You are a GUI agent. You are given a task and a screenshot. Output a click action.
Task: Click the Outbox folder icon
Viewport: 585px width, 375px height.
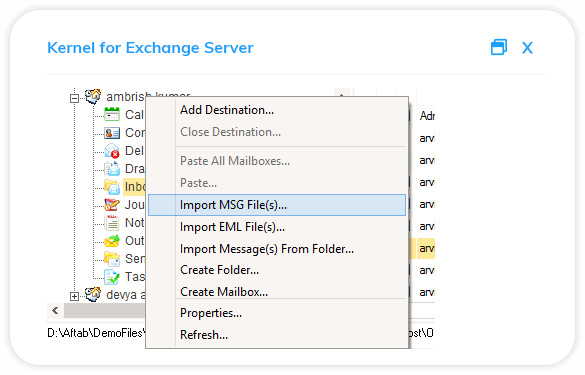coord(112,241)
